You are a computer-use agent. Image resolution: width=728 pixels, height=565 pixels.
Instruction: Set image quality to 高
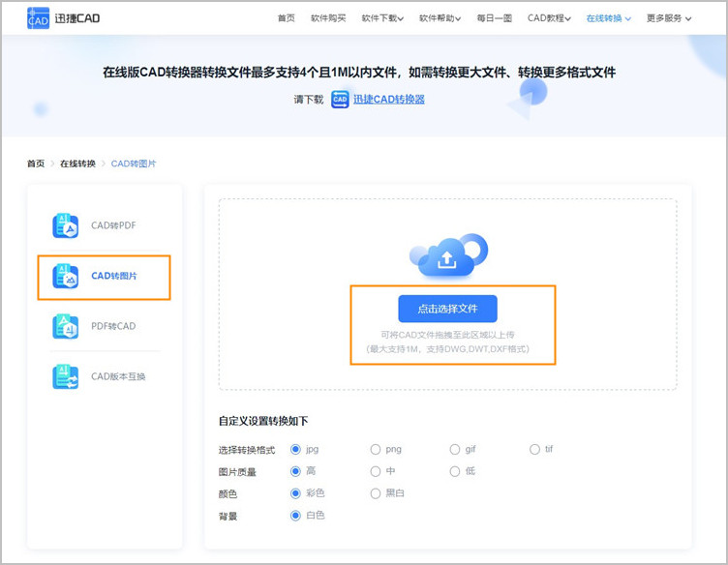296,471
